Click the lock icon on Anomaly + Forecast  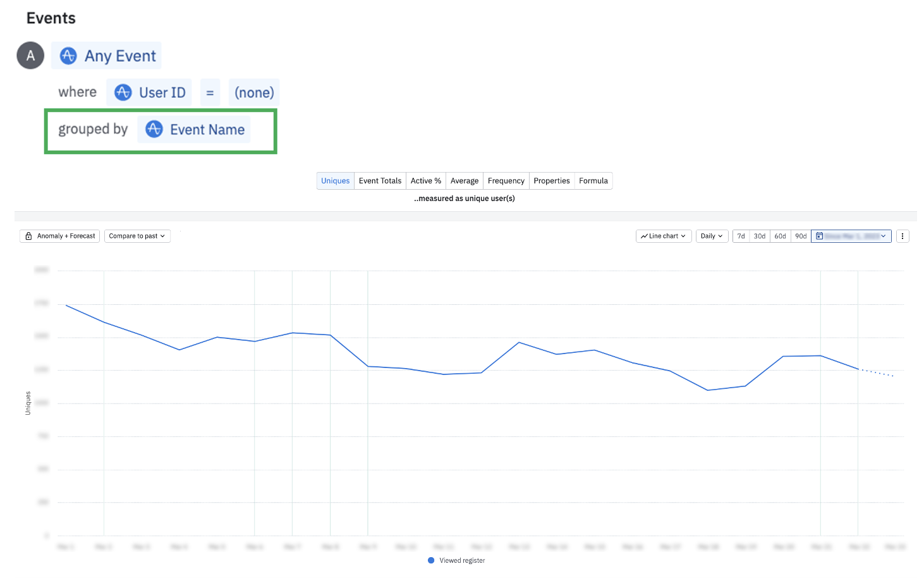[x=28, y=236]
